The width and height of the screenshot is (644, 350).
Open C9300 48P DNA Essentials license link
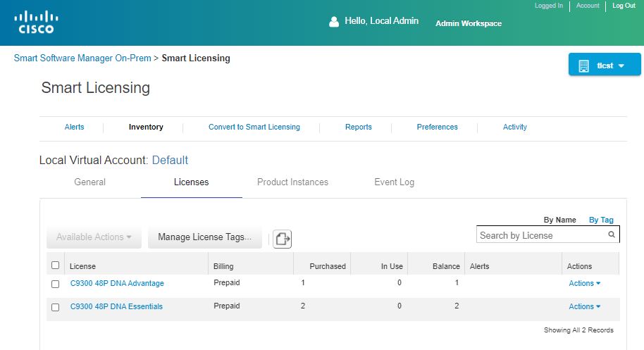pyautogui.click(x=116, y=306)
